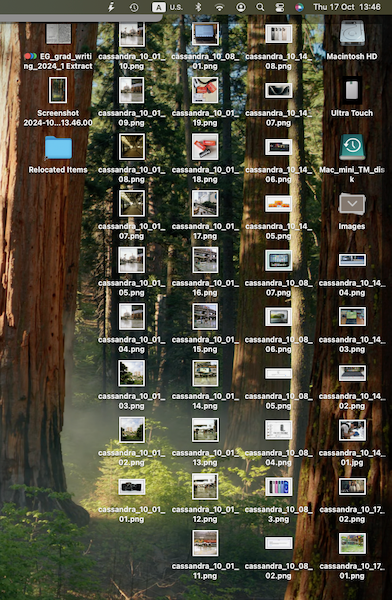Click the Bluetooth menu bar icon
Screen dimensions: 392x600
(198, 7)
